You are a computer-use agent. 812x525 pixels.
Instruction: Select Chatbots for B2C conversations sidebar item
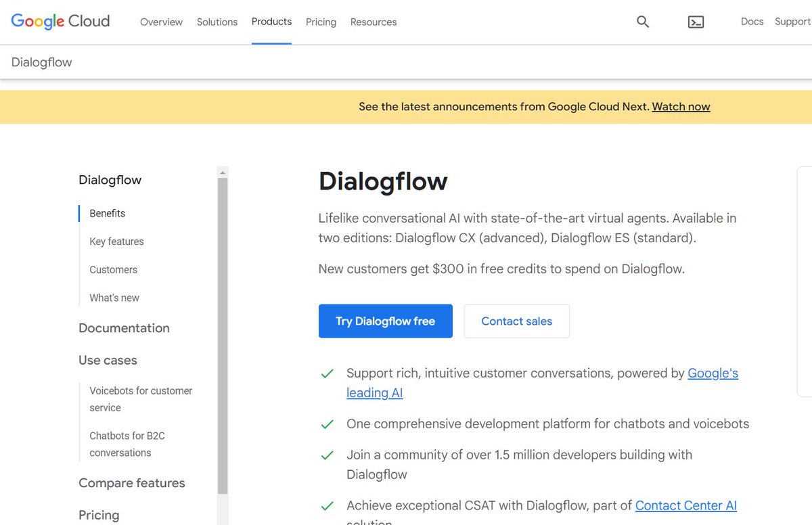tap(127, 444)
